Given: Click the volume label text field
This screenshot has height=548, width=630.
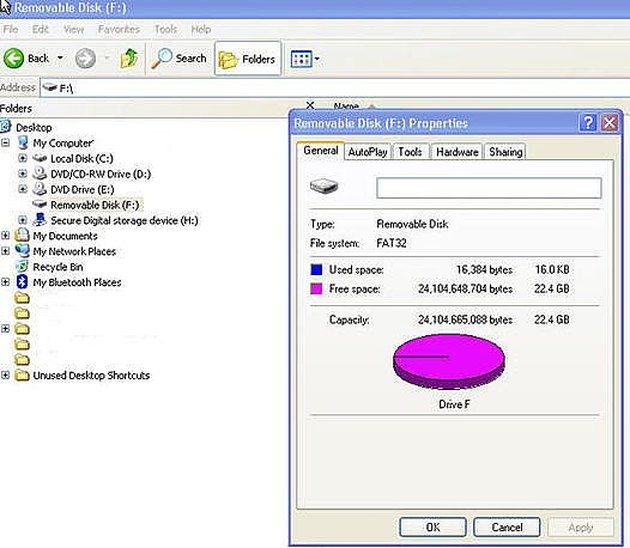Looking at the screenshot, I should [x=489, y=188].
